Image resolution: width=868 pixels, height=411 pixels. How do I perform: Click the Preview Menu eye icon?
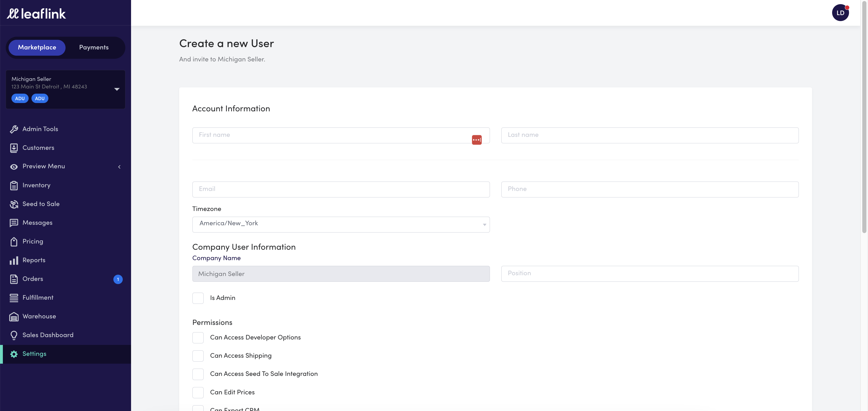click(x=14, y=166)
